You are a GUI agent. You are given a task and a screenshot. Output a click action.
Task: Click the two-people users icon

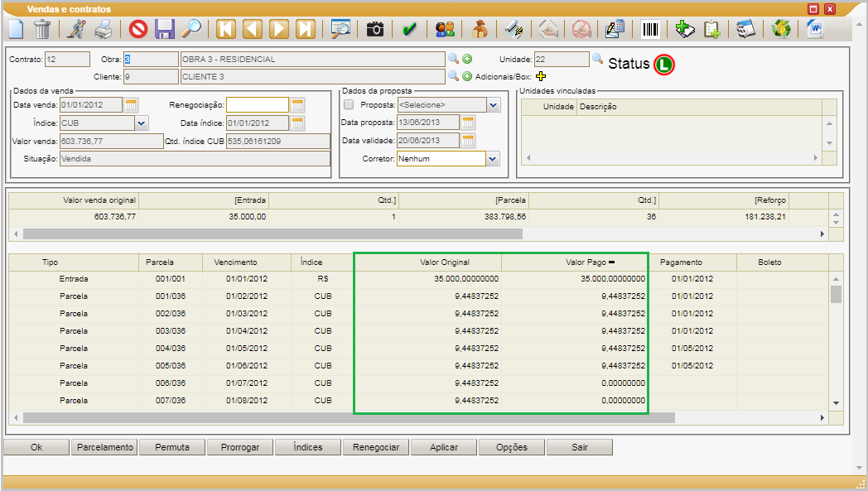445,29
